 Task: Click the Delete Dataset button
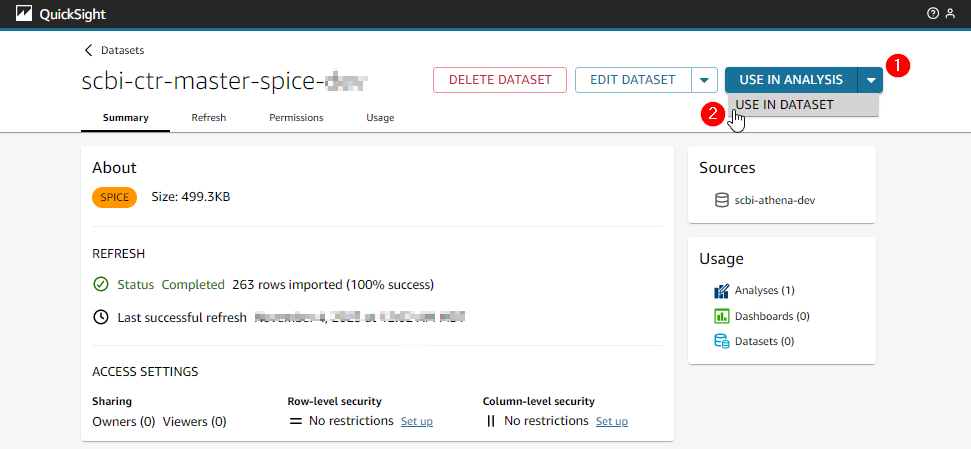click(500, 80)
